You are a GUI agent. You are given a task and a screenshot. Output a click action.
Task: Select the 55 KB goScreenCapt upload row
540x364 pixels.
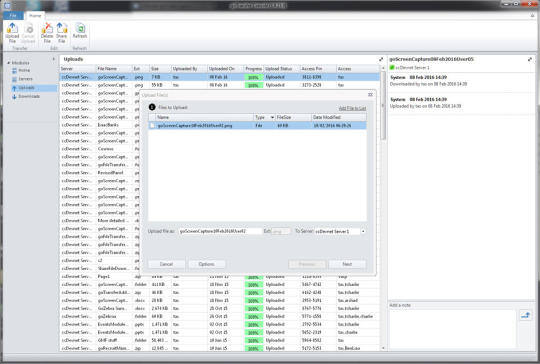tap(220, 85)
